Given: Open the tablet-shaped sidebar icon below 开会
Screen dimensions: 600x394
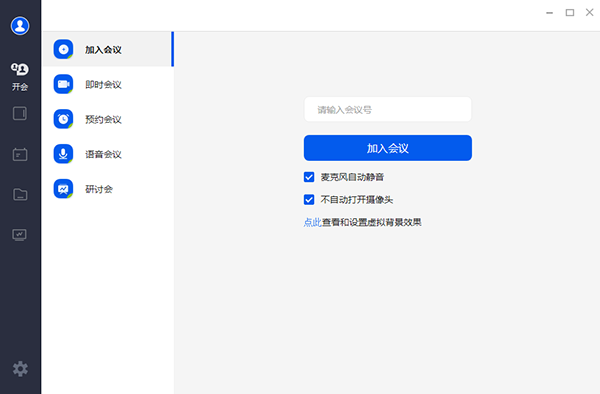Looking at the screenshot, I should point(20,113).
